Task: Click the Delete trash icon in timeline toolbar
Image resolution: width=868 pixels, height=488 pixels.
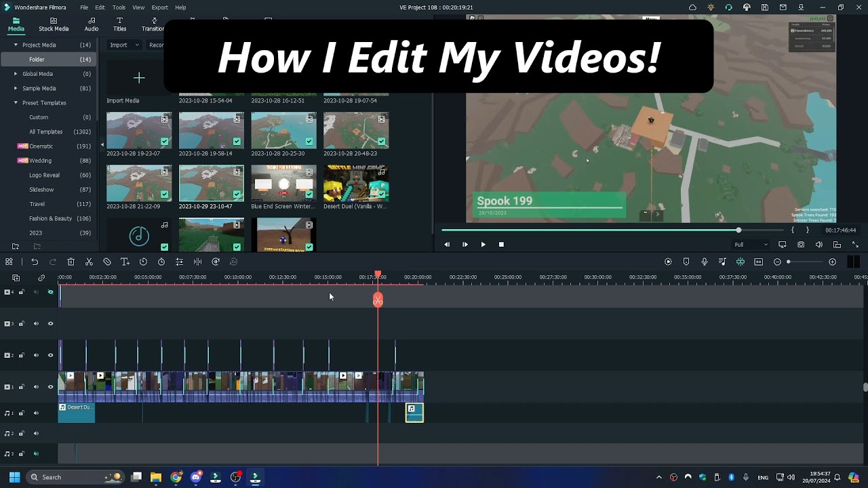Action: pos(71,262)
